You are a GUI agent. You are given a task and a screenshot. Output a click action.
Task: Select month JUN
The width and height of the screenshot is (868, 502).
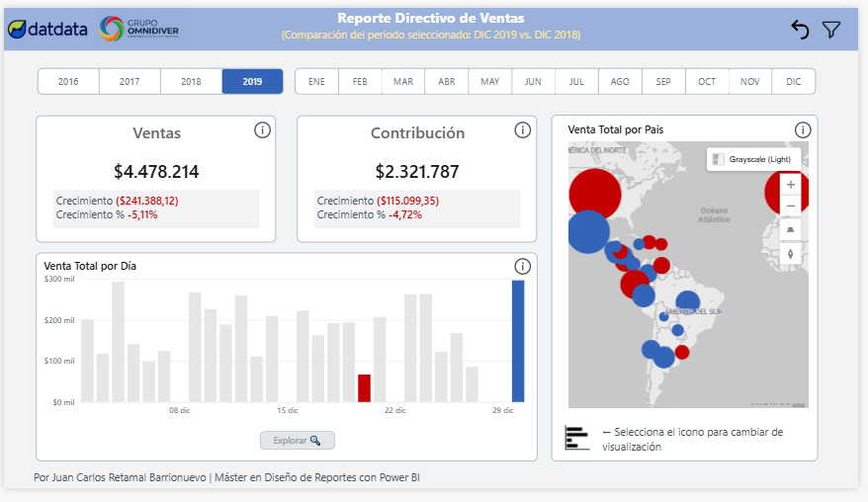tap(533, 81)
